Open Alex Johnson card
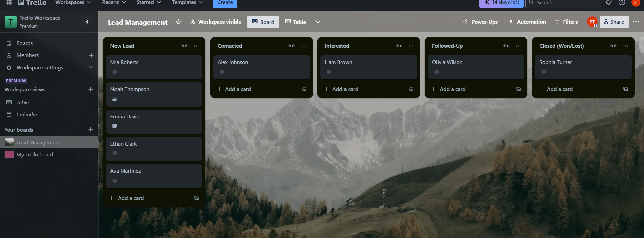 (x=261, y=67)
